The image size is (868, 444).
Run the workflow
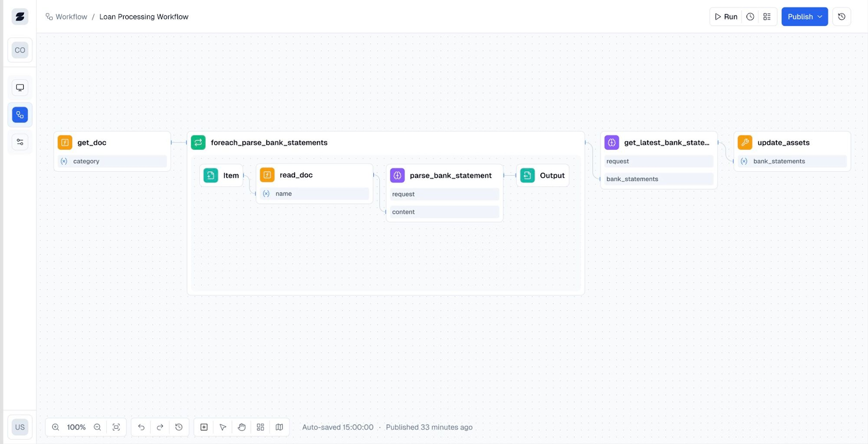coord(726,17)
